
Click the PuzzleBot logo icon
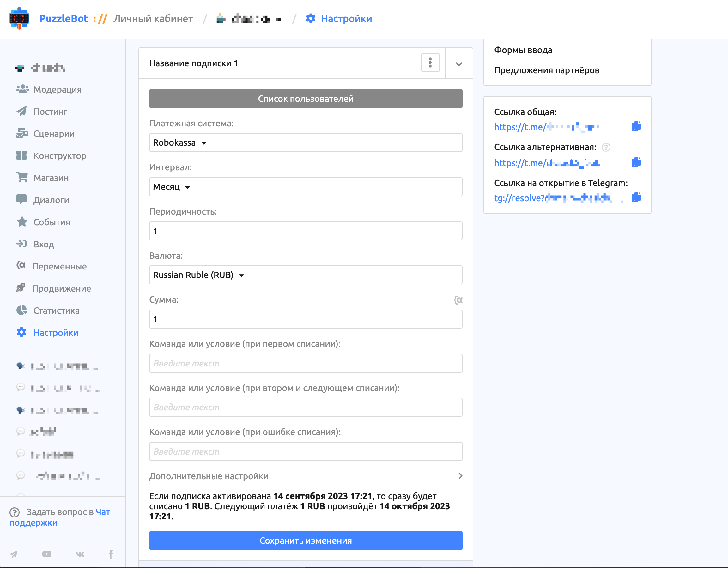(x=19, y=18)
